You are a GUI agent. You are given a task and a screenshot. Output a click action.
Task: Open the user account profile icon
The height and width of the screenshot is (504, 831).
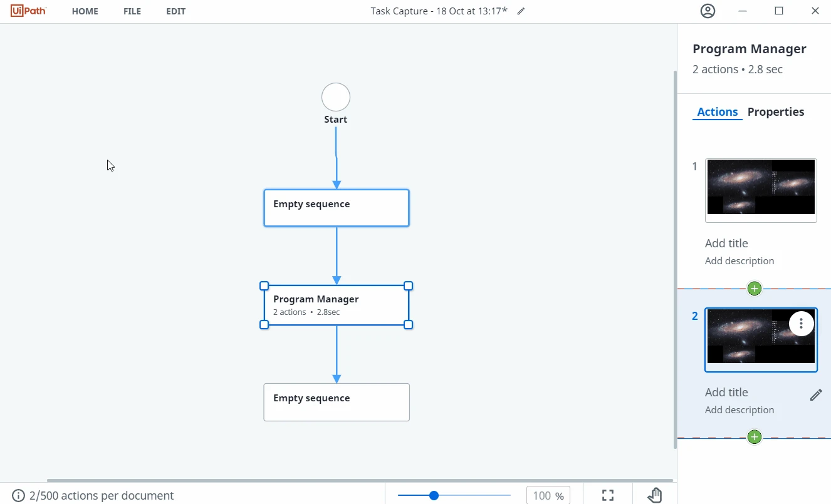tap(708, 11)
